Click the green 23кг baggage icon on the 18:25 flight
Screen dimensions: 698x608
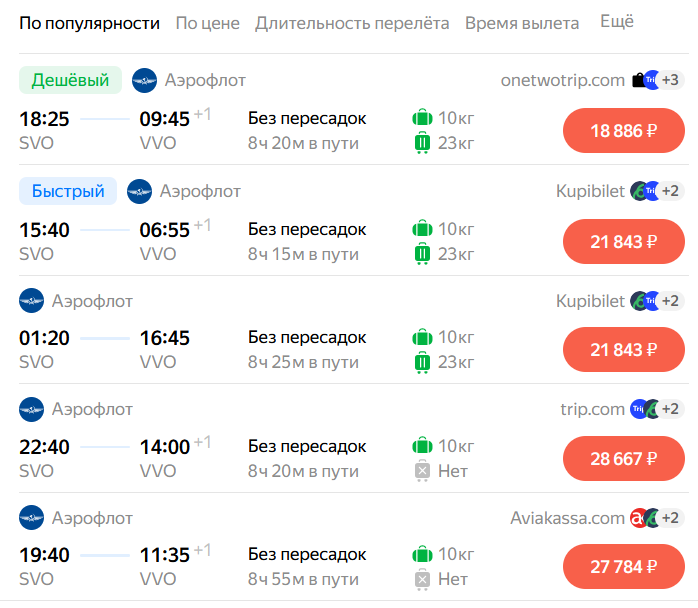click(x=422, y=143)
